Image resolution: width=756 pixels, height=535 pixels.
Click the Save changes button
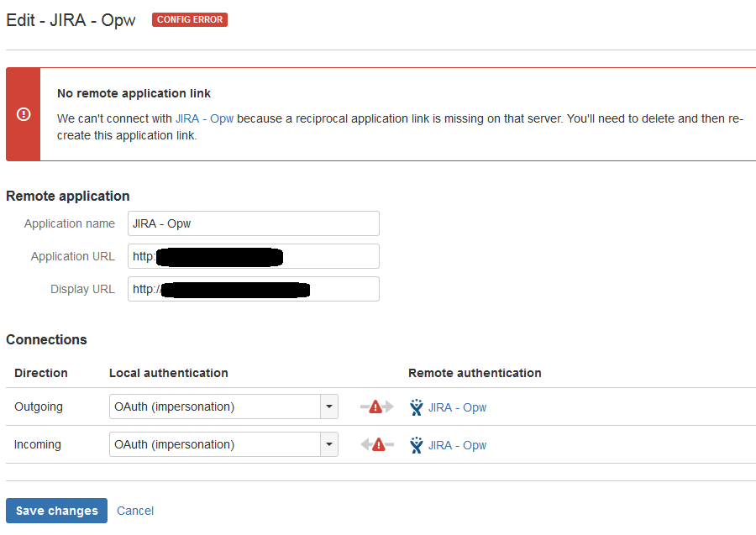(x=56, y=511)
